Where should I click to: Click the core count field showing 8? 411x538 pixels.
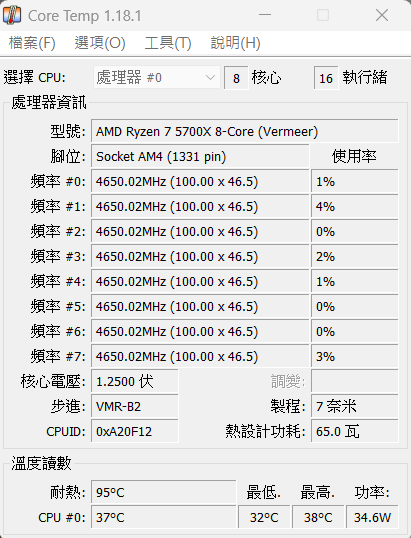click(x=236, y=78)
